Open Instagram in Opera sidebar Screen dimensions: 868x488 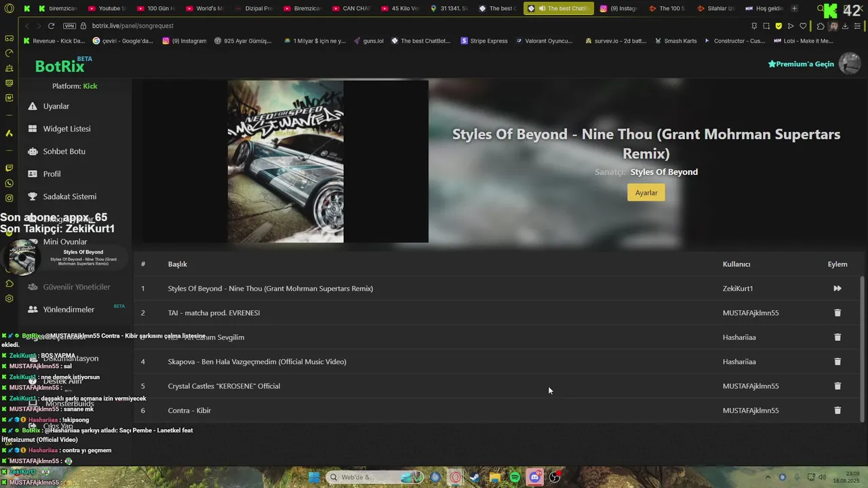click(x=9, y=198)
